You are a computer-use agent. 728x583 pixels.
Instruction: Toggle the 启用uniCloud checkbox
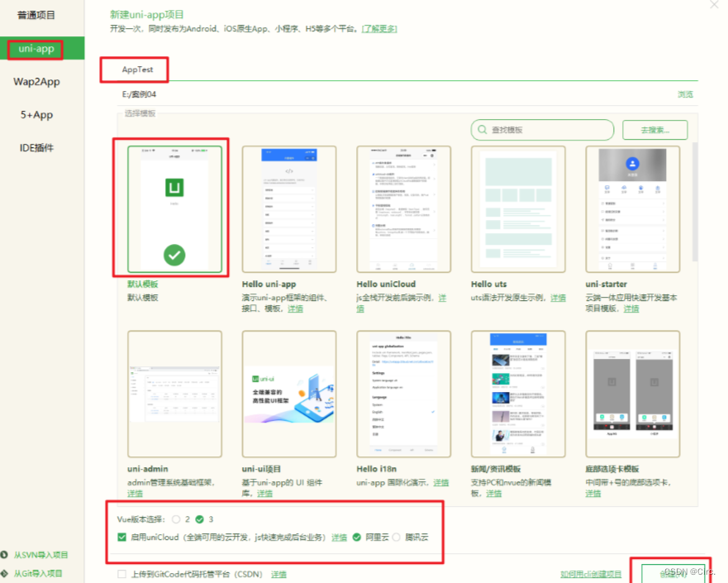point(121,538)
